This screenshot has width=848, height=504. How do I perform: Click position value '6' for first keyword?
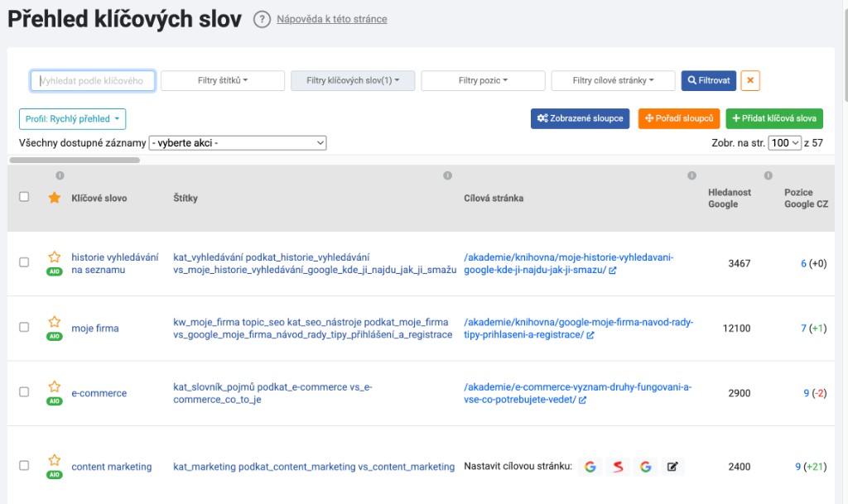803,264
